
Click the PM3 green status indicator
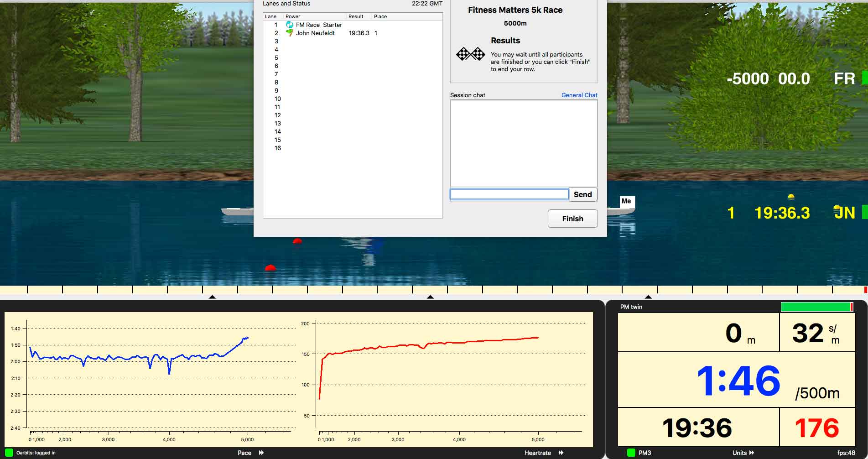click(631, 453)
